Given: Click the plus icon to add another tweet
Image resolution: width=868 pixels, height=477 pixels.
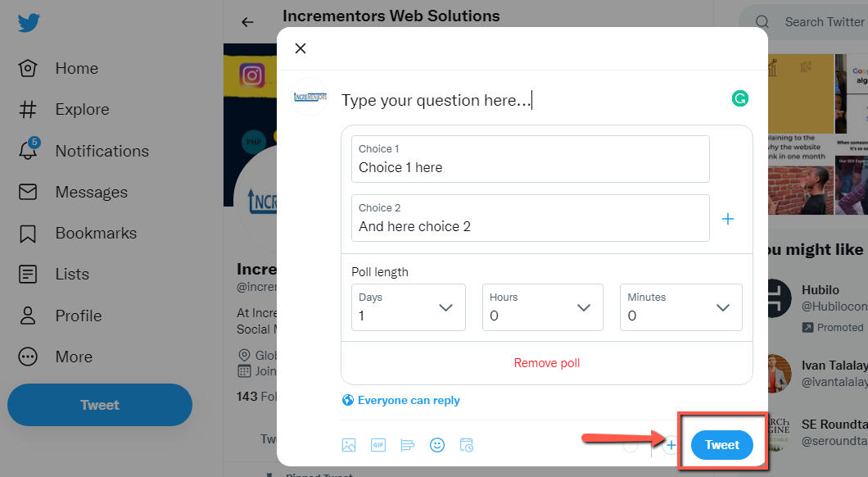Looking at the screenshot, I should point(671,444).
